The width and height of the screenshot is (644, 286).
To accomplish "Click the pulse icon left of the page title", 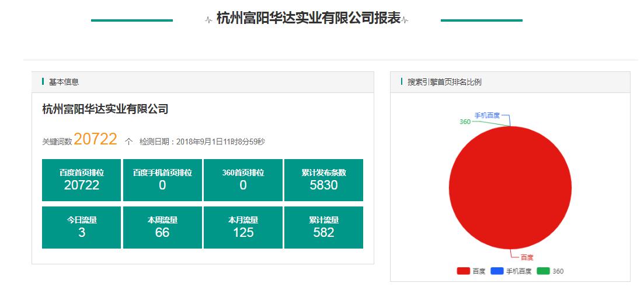I will (208, 20).
